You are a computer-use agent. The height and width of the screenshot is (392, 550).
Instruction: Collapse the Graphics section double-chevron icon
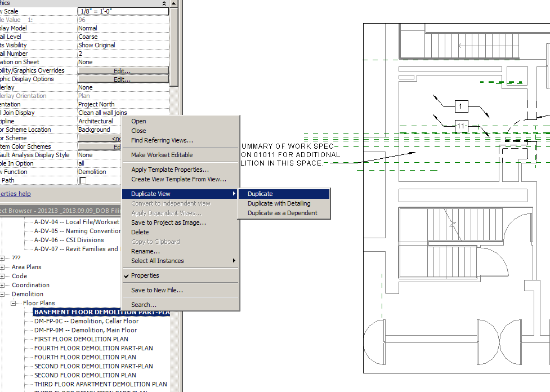(x=164, y=3)
